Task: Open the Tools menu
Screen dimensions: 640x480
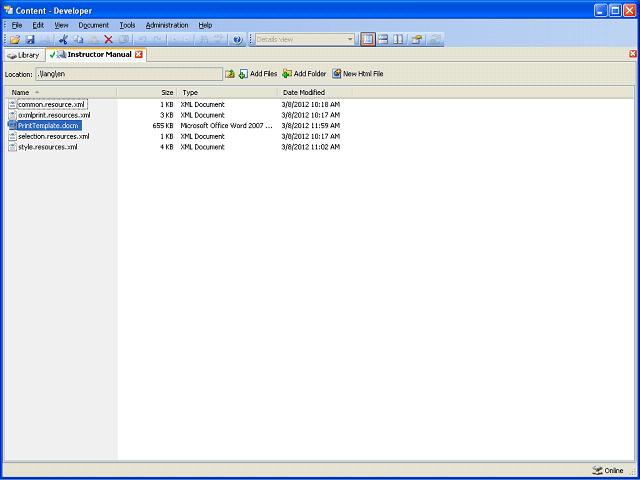Action: click(127, 25)
